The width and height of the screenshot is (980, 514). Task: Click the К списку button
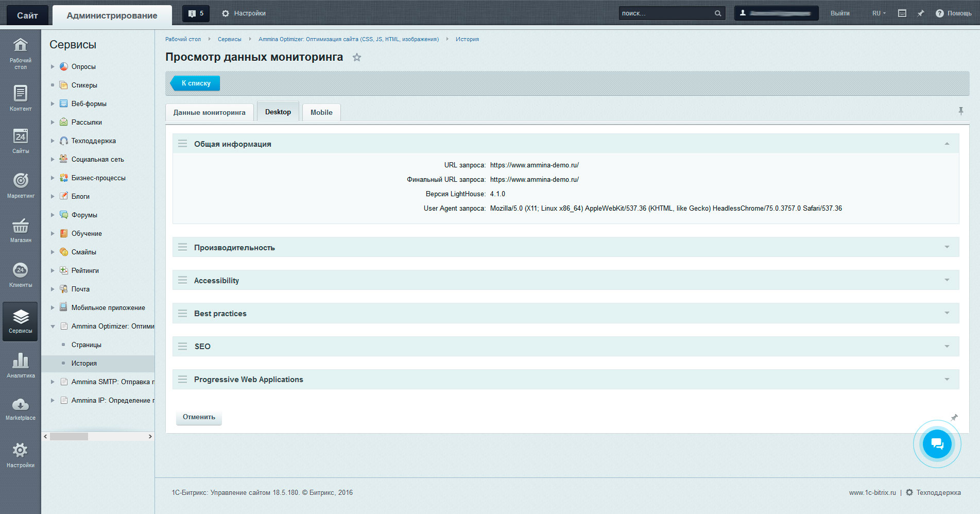point(195,83)
